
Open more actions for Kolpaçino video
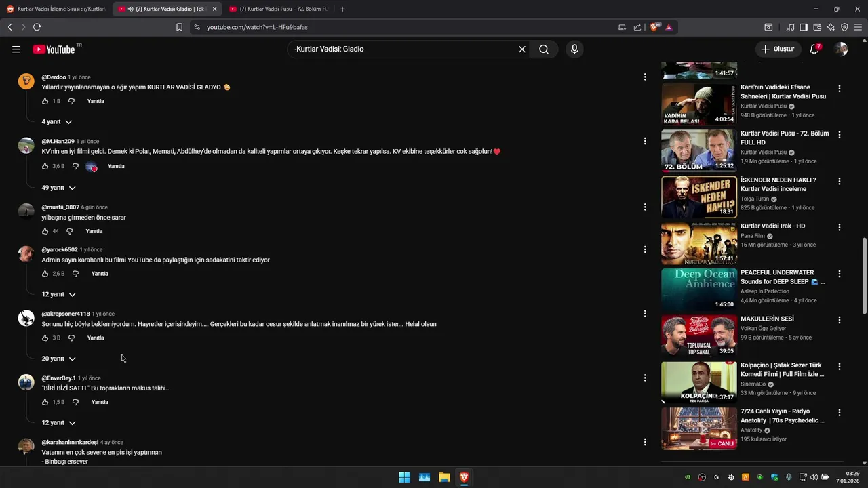click(x=840, y=367)
